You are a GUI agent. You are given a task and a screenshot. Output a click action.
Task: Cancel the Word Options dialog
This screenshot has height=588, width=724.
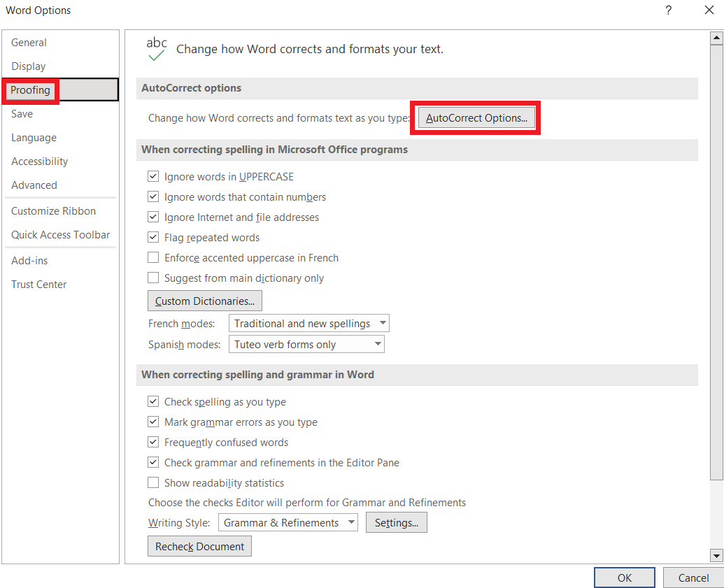pyautogui.click(x=693, y=578)
